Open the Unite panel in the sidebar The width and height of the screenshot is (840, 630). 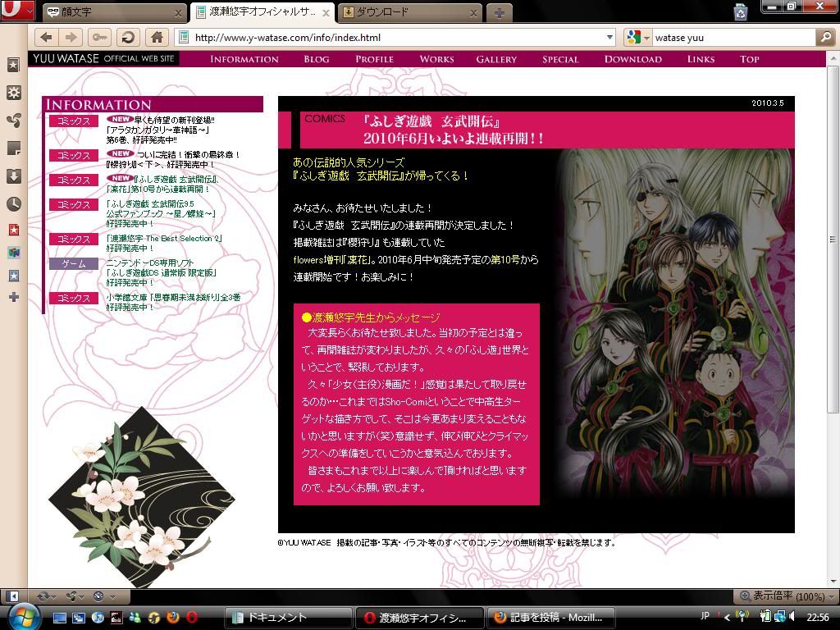[13, 120]
